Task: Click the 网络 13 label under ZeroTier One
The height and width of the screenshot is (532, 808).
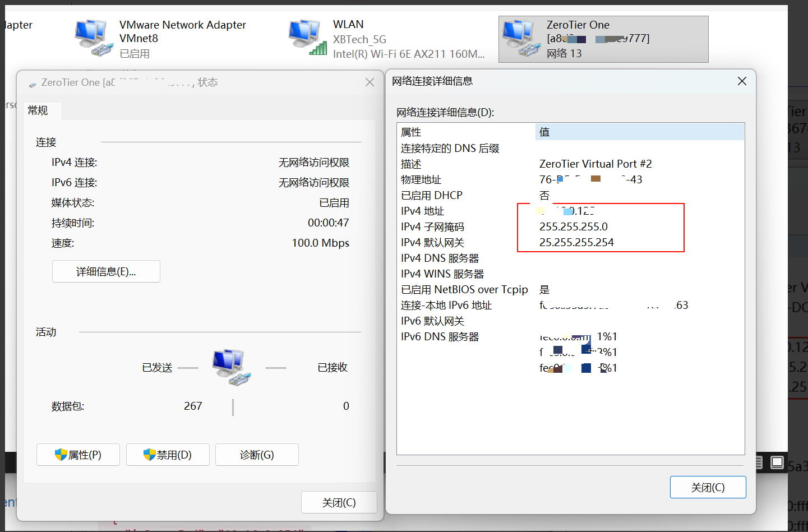Action: coord(564,53)
